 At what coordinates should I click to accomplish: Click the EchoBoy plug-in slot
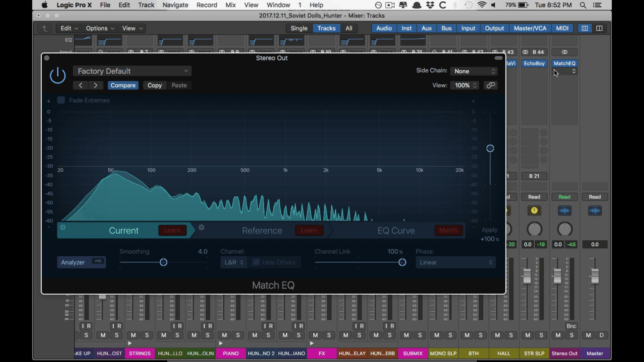[x=534, y=63]
